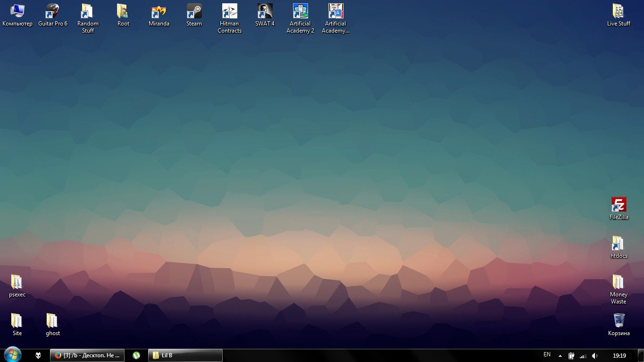Open the network signal tray icon
The image size is (644, 362).
(x=583, y=356)
